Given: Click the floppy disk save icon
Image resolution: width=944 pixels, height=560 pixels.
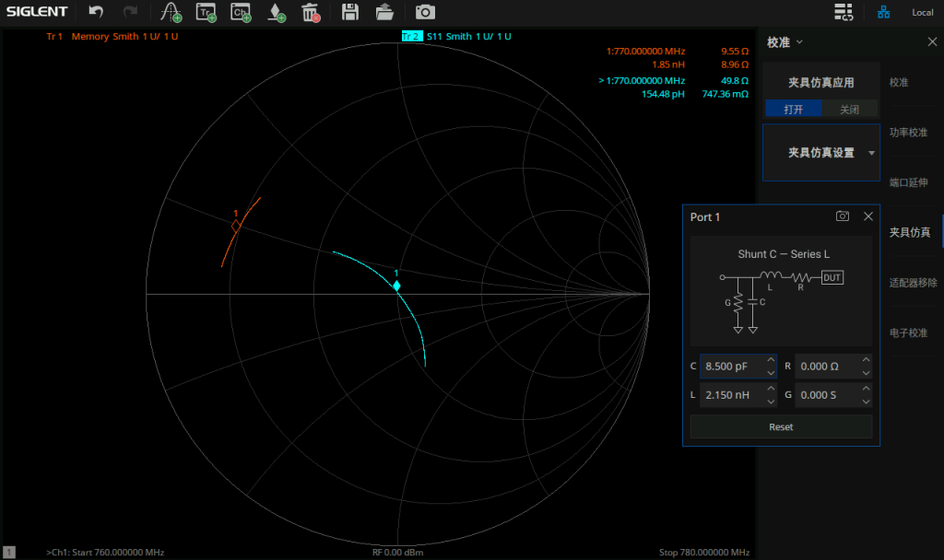Looking at the screenshot, I should pos(350,12).
